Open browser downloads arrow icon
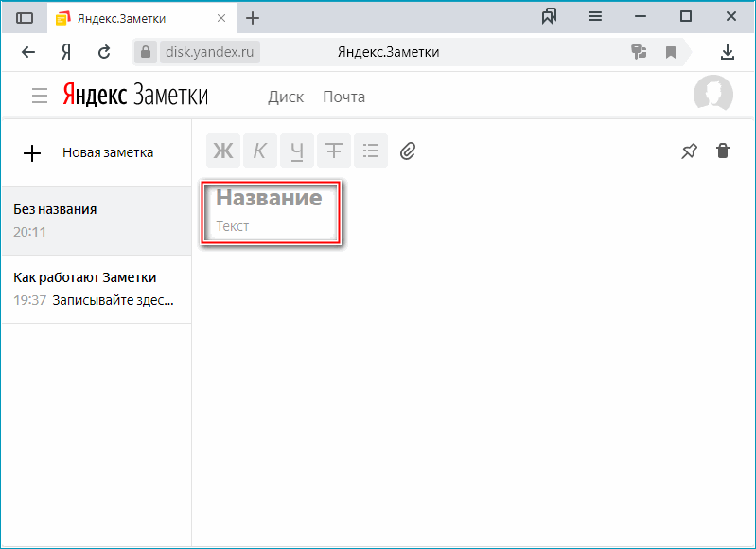Screen dimensions: 756x549 pos(728,52)
